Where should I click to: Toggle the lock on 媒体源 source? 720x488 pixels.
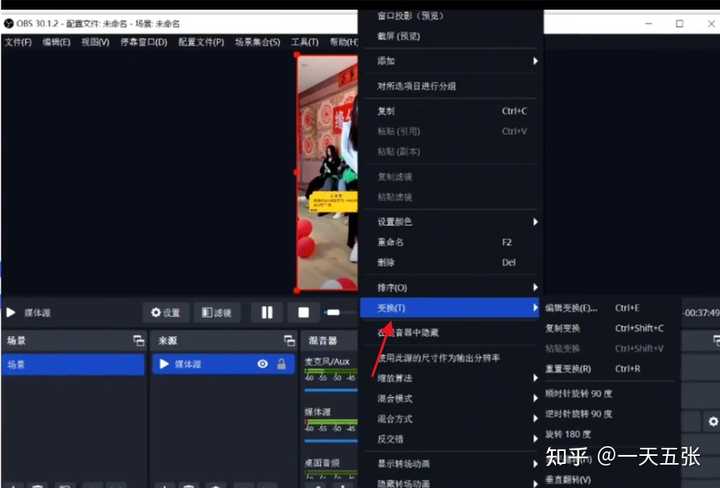click(281, 364)
